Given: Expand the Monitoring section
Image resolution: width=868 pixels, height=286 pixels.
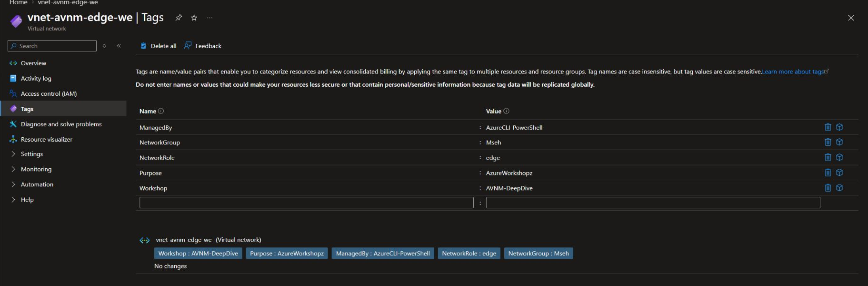Looking at the screenshot, I should coord(36,169).
